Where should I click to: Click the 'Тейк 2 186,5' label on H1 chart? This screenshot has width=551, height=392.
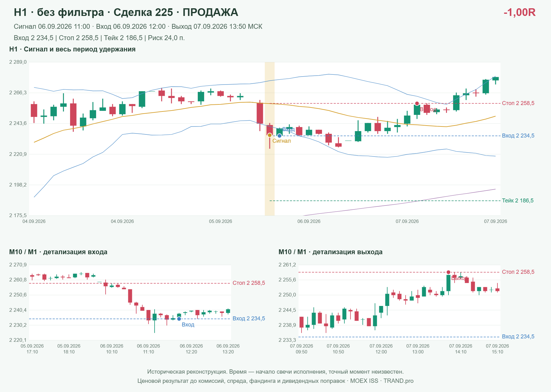point(518,201)
